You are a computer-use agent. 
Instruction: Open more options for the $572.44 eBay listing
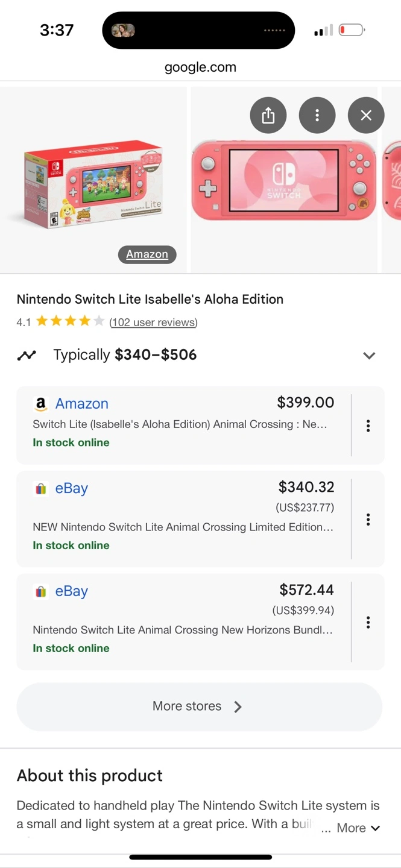click(x=368, y=622)
